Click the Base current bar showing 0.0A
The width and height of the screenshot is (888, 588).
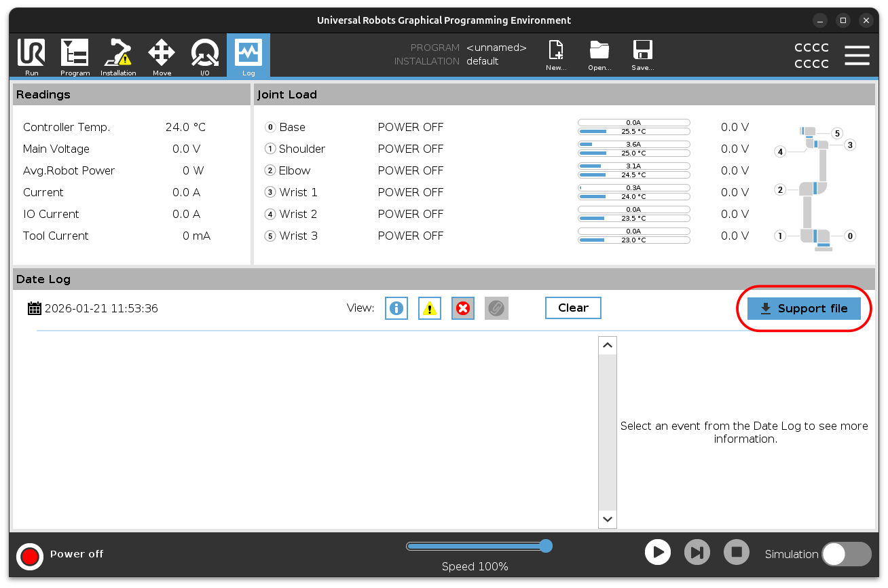[x=634, y=123]
